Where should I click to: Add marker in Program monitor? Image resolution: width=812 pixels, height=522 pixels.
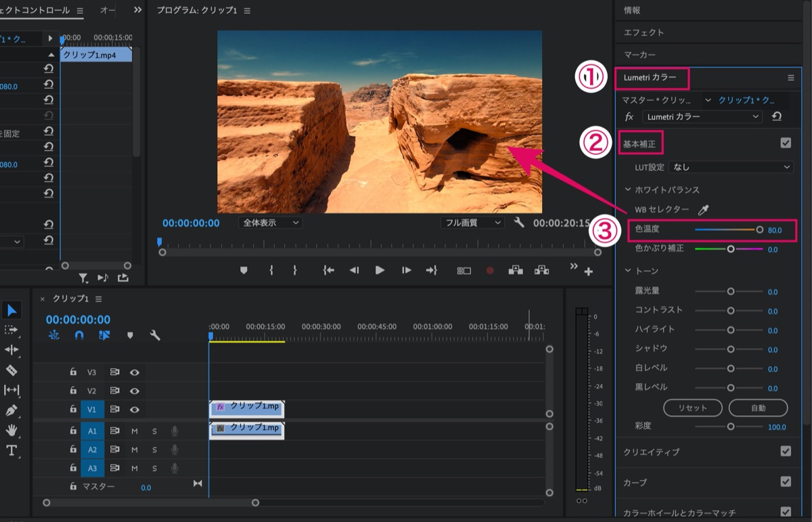(x=244, y=270)
